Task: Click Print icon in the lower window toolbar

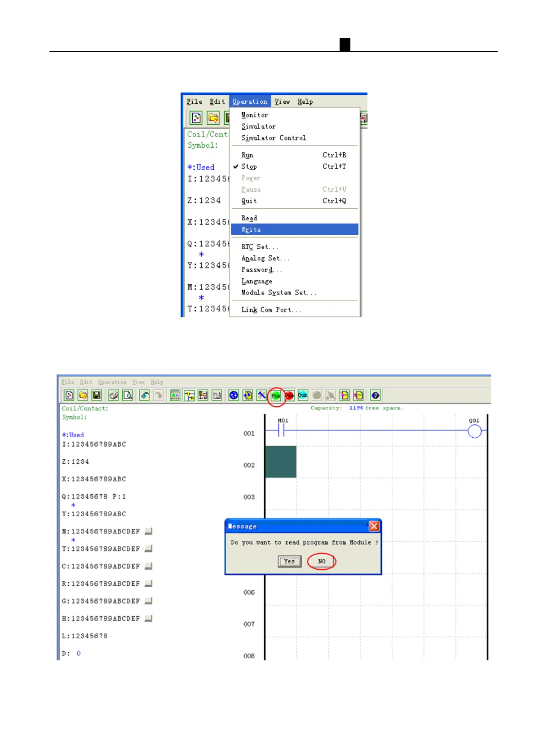Action: click(114, 396)
